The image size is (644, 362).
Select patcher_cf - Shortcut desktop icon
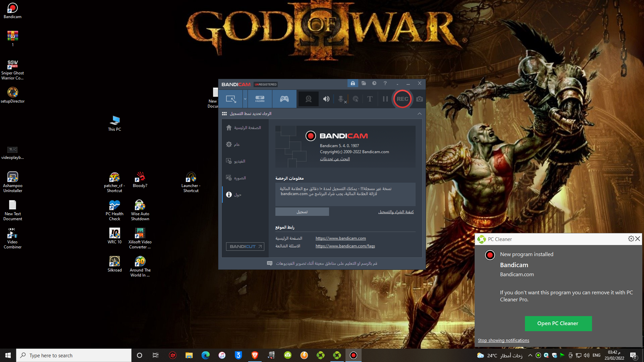click(114, 182)
